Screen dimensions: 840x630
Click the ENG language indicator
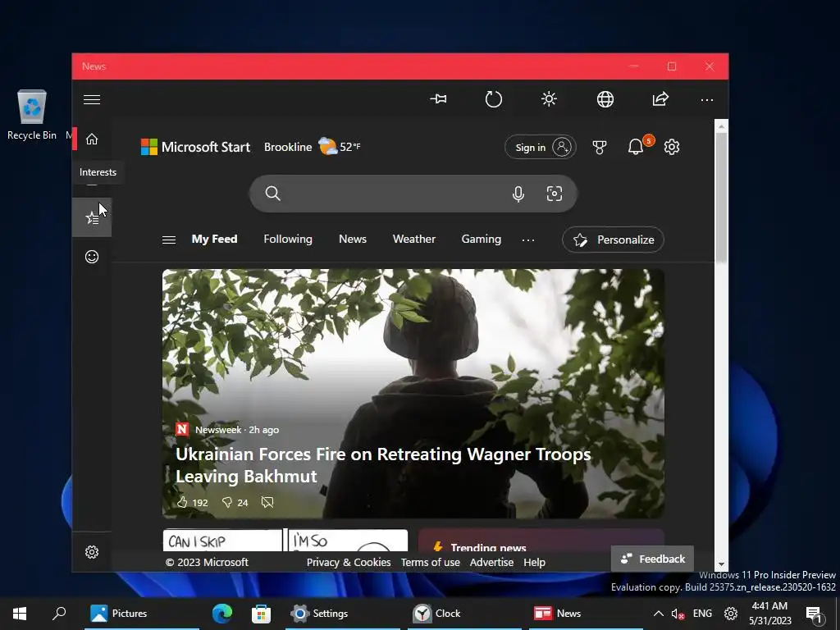[702, 614]
